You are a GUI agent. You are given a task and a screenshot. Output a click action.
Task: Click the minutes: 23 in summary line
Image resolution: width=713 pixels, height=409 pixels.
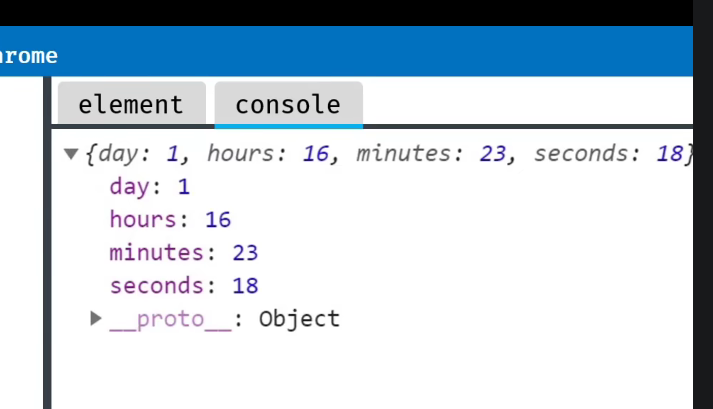[431, 154]
